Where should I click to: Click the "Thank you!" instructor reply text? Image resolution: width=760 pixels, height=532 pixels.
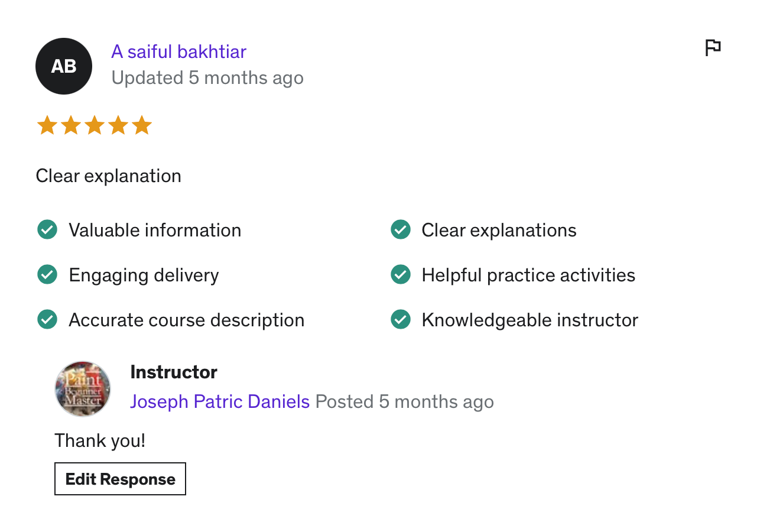[x=100, y=440]
